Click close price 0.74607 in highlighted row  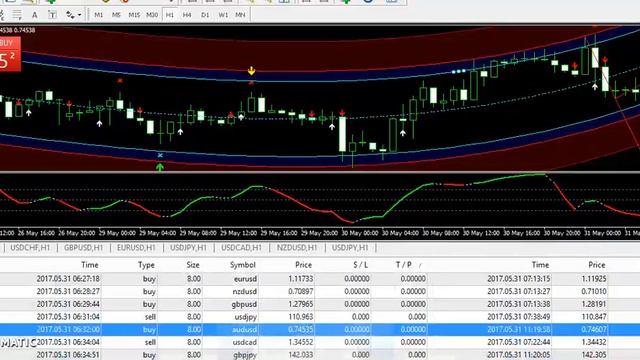(x=594, y=329)
